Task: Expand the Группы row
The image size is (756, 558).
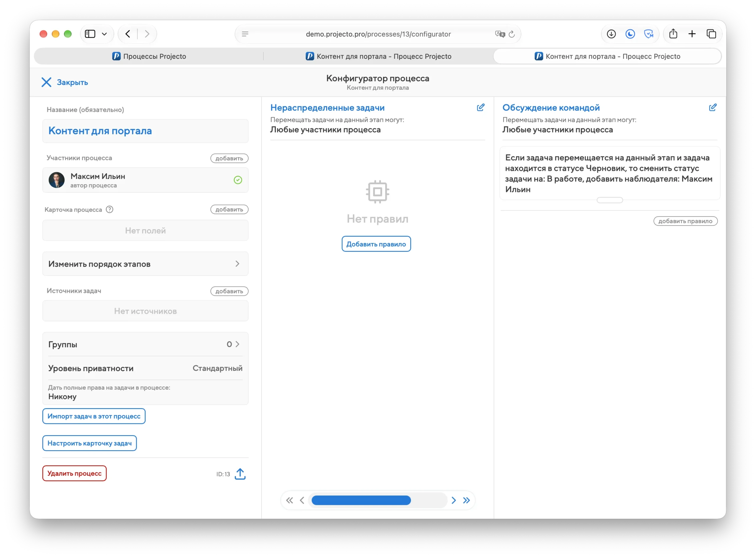Action: click(145, 344)
